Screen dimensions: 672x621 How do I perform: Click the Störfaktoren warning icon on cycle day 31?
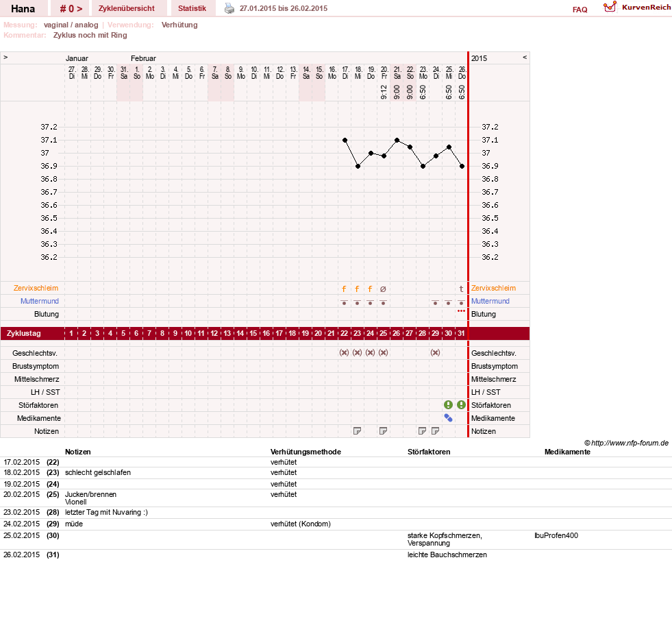(461, 405)
